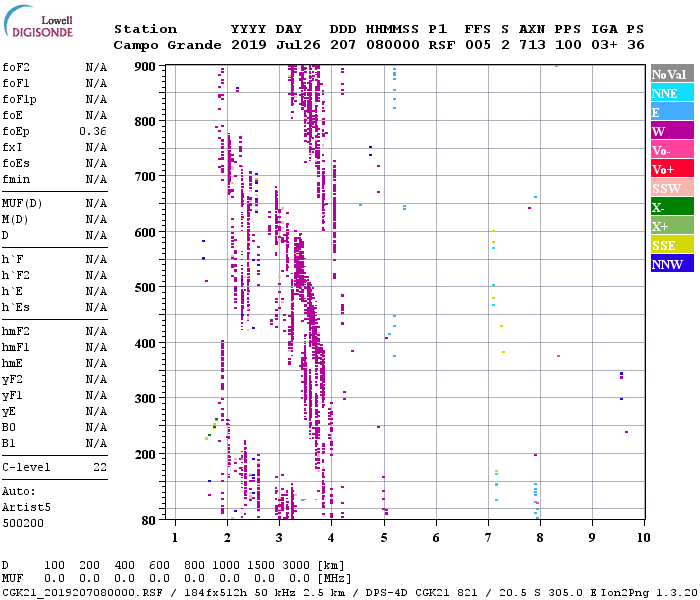
Task: Select the X+ light green legend swatch
Action: point(672,226)
